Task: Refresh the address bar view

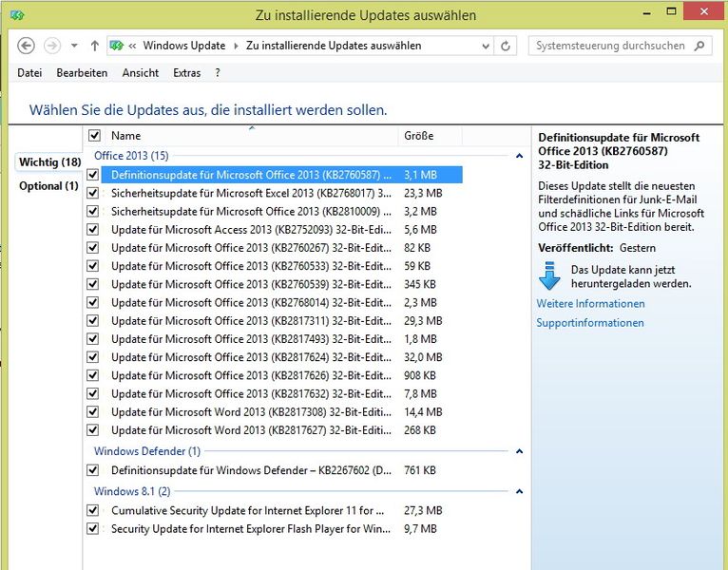Action: coord(506,46)
